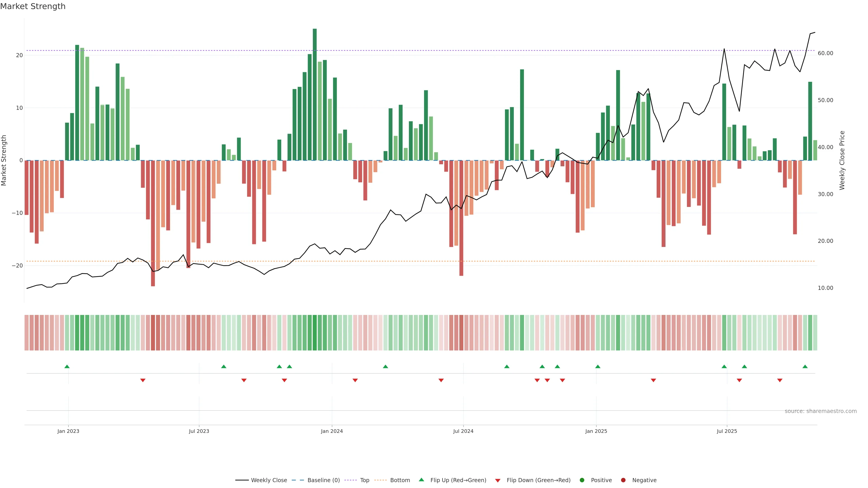
Task: Click the last flip-up triangle at far right
Action: tap(805, 366)
